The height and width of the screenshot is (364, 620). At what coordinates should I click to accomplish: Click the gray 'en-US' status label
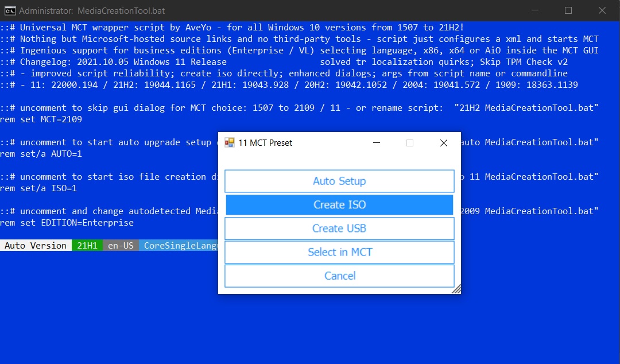coord(121,245)
